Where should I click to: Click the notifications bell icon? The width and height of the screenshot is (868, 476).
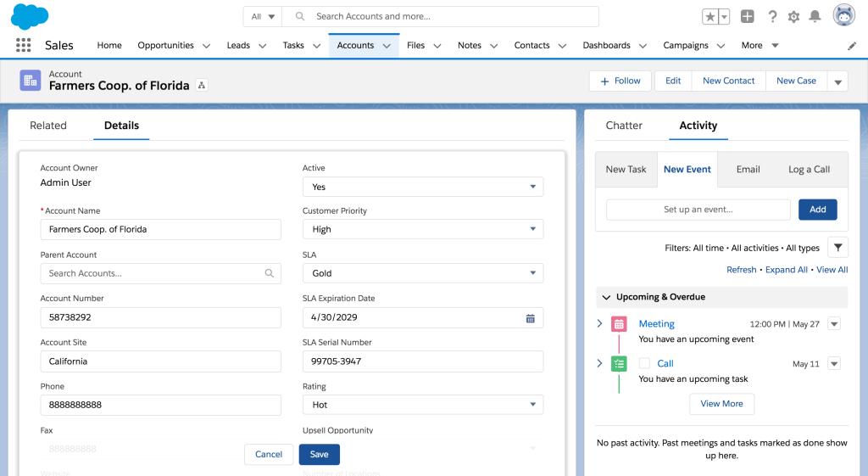[815, 17]
